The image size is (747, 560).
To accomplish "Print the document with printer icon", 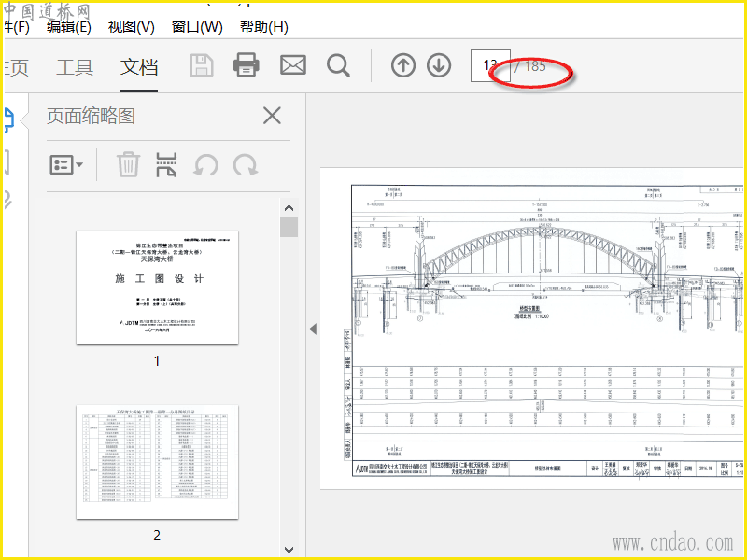I will click(x=247, y=65).
